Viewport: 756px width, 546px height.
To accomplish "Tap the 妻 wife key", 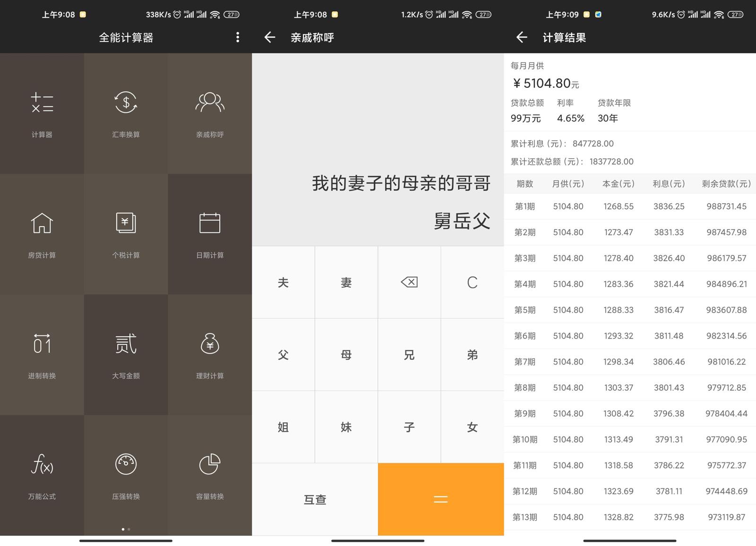I will point(346,282).
